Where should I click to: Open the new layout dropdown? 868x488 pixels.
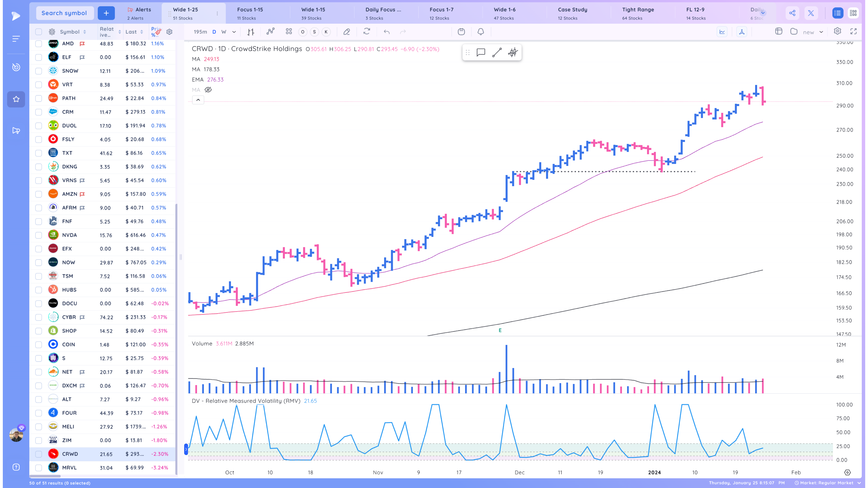(821, 32)
